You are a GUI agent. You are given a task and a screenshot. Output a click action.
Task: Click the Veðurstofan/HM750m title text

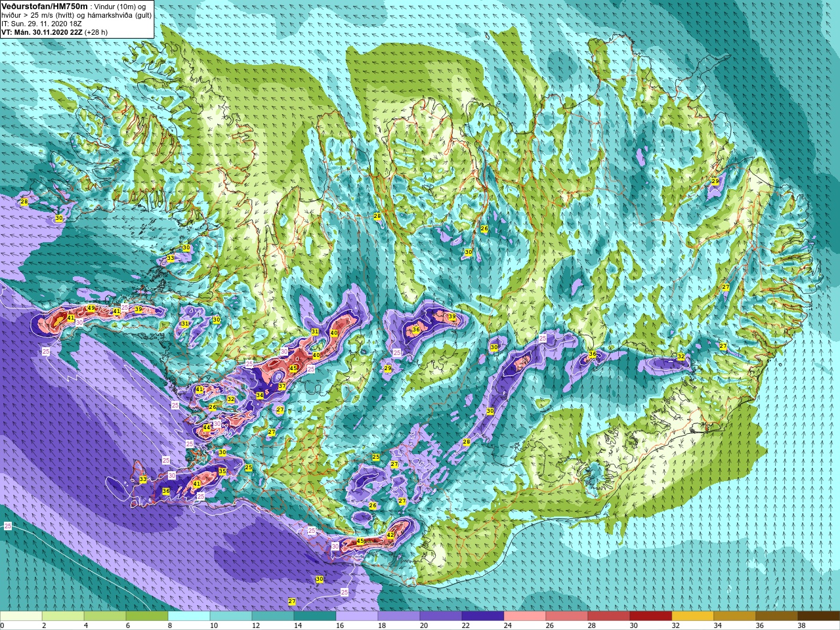tap(44, 6)
